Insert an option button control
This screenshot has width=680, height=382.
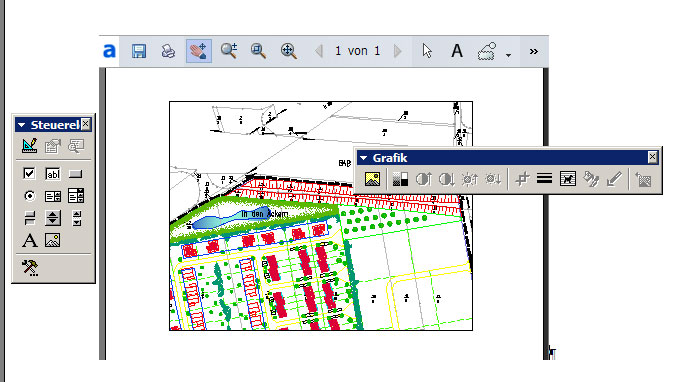29,196
